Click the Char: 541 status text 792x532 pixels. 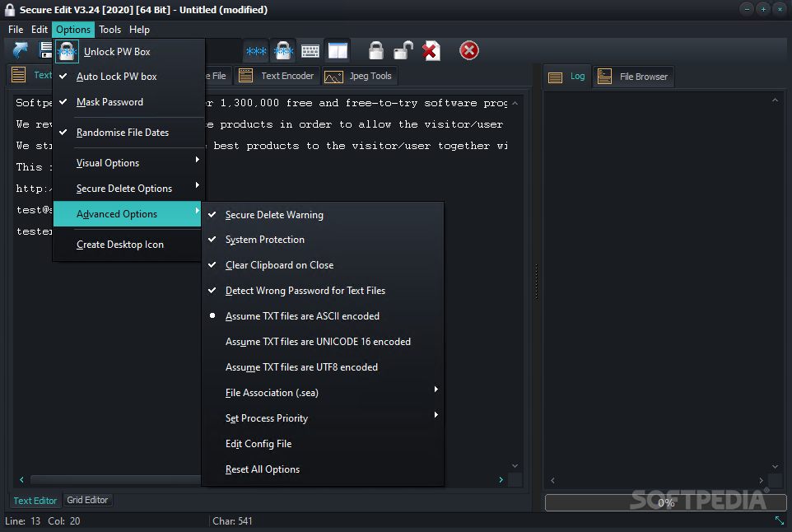pyautogui.click(x=232, y=521)
